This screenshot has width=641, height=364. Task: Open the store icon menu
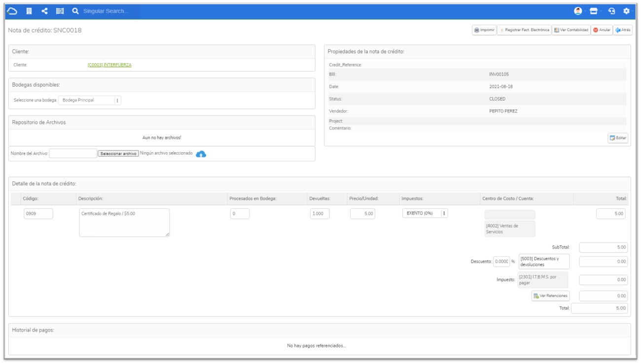(x=595, y=11)
